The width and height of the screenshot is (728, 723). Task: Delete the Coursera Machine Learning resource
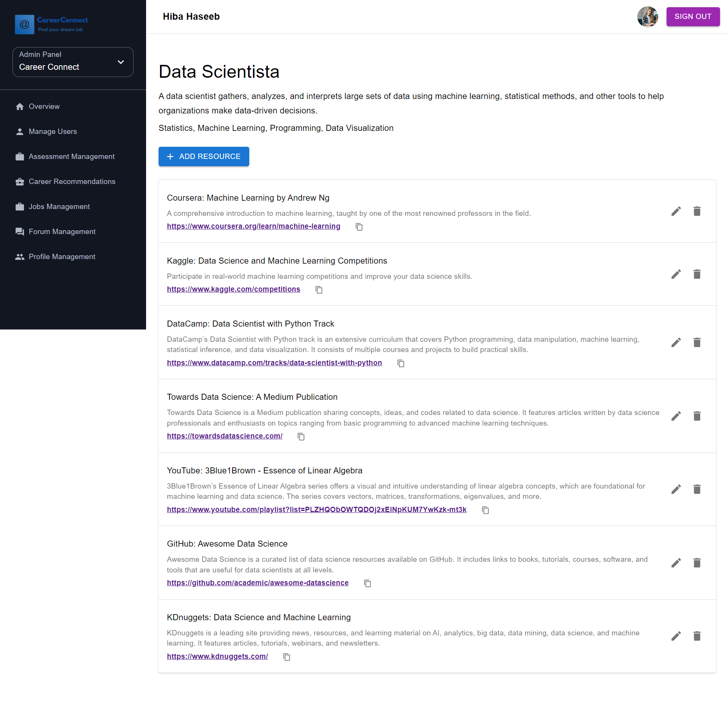pyautogui.click(x=697, y=211)
